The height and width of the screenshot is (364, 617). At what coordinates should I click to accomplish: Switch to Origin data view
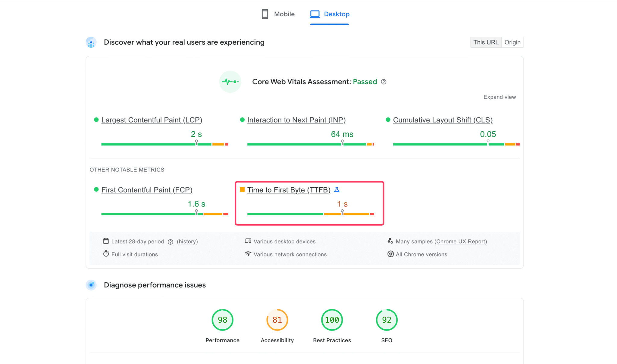512,42
